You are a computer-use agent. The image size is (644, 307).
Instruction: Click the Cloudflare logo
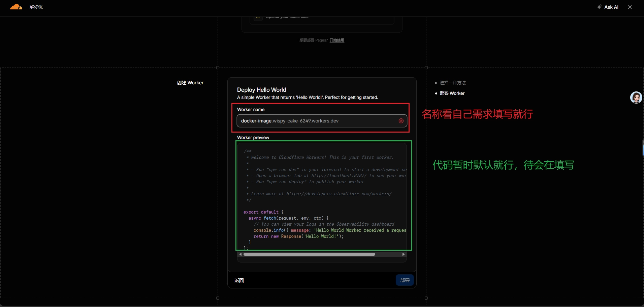click(x=16, y=7)
